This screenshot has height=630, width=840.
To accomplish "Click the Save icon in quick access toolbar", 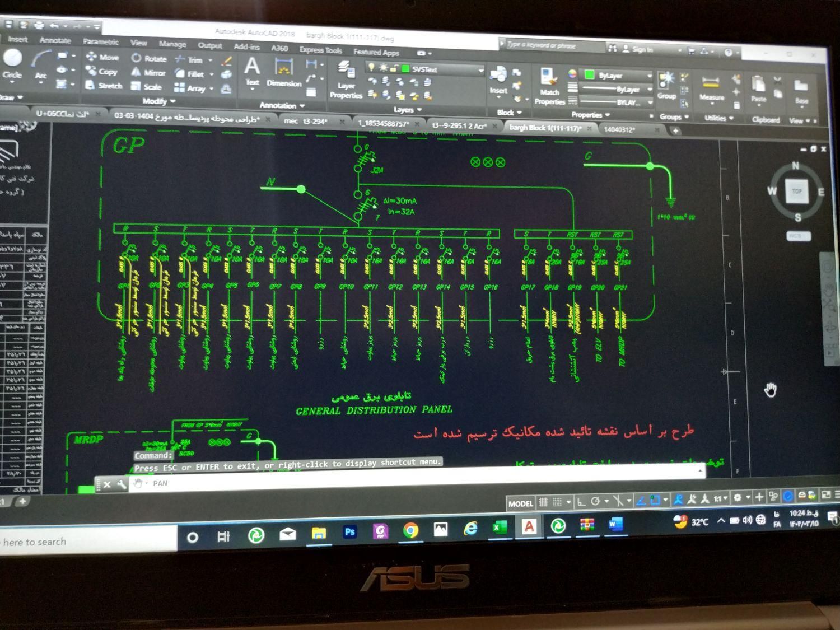I will coord(8,25).
